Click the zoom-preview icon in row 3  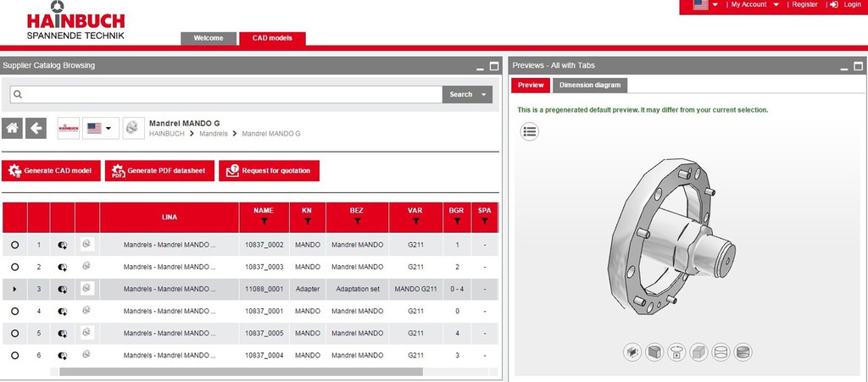pos(63,289)
